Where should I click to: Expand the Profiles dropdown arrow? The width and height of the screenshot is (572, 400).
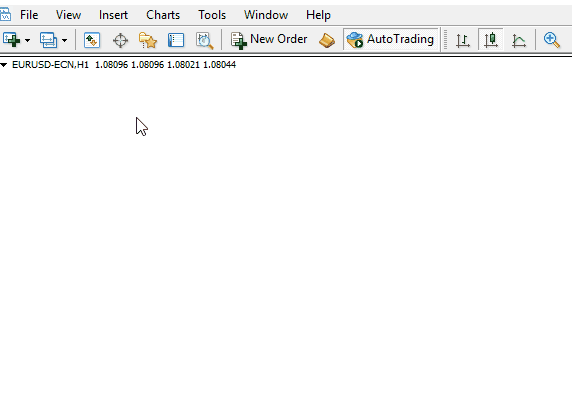65,40
